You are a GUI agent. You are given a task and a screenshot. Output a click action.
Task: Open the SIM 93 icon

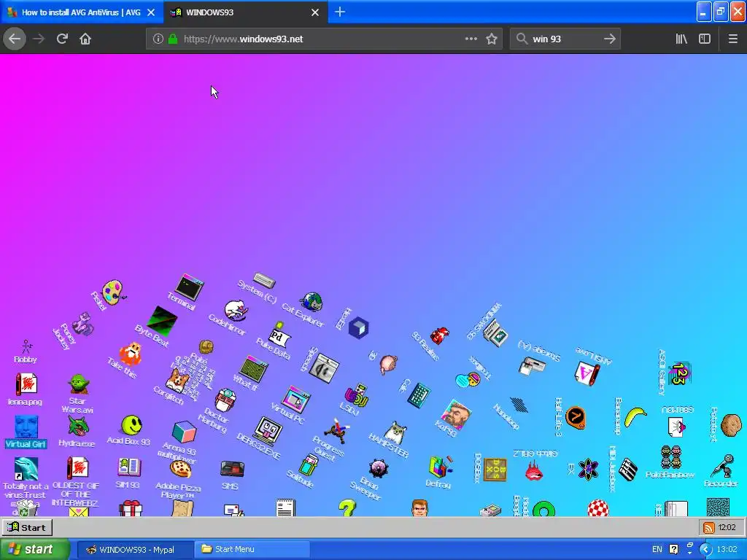pos(129,467)
